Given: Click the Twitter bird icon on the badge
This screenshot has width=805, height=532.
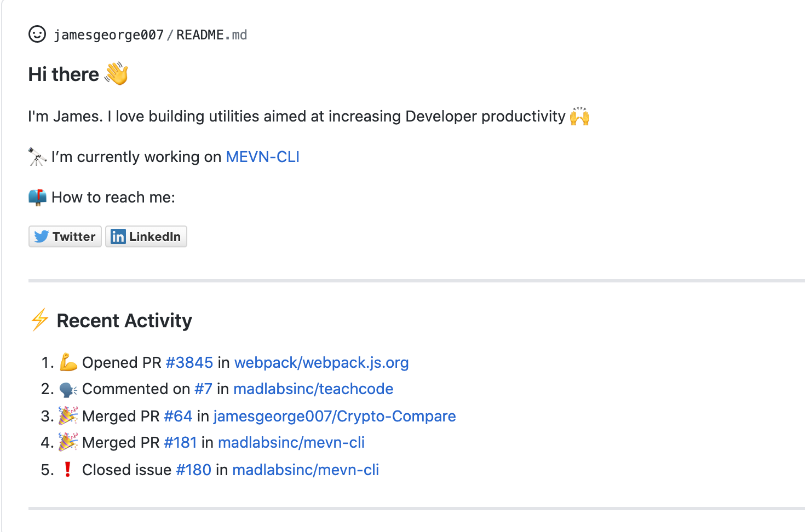Looking at the screenshot, I should (x=42, y=236).
